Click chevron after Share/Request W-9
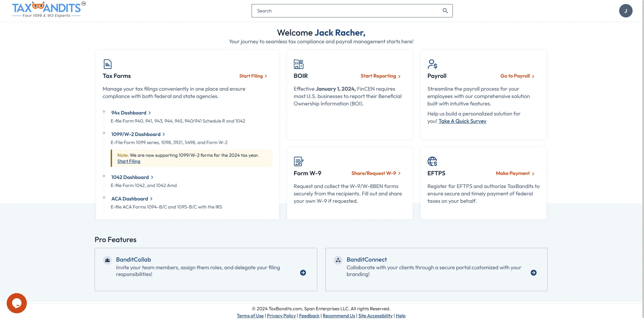Screen dimensions: 644x320 (399, 173)
